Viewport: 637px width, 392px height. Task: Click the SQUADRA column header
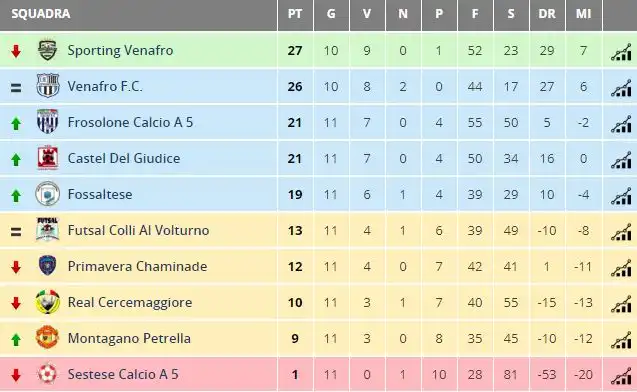(41, 14)
